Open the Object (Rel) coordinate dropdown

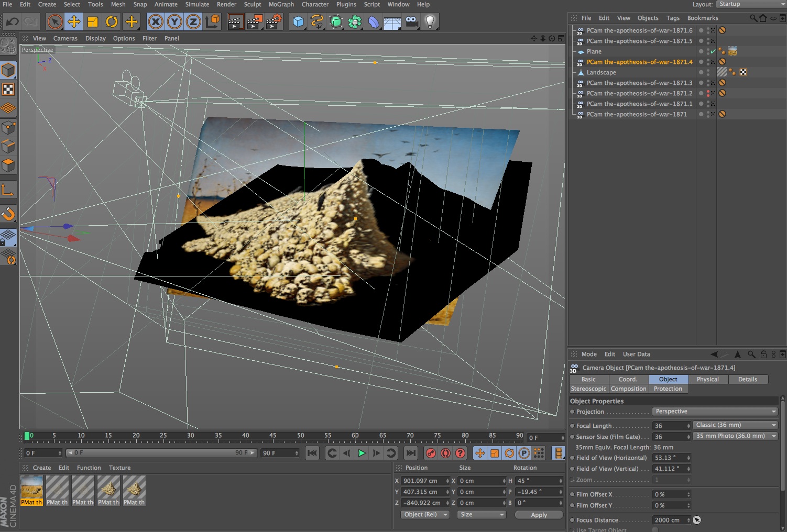point(425,515)
